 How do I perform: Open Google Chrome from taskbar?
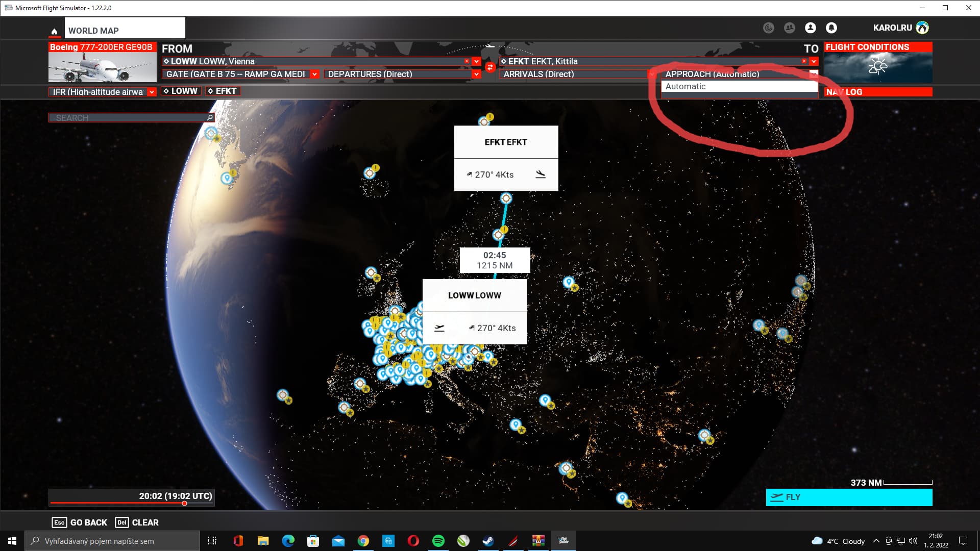tap(363, 541)
